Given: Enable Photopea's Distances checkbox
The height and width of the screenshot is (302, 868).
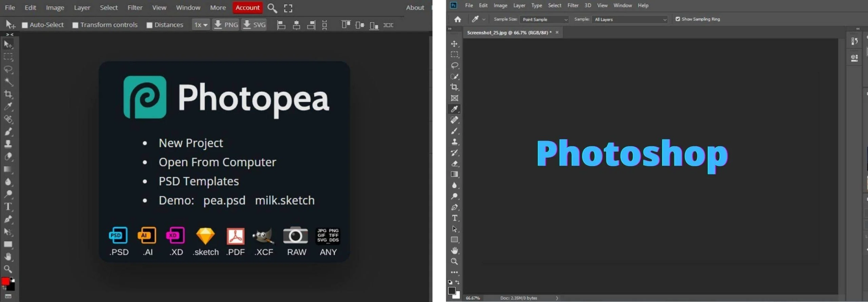Looking at the screenshot, I should click(149, 25).
